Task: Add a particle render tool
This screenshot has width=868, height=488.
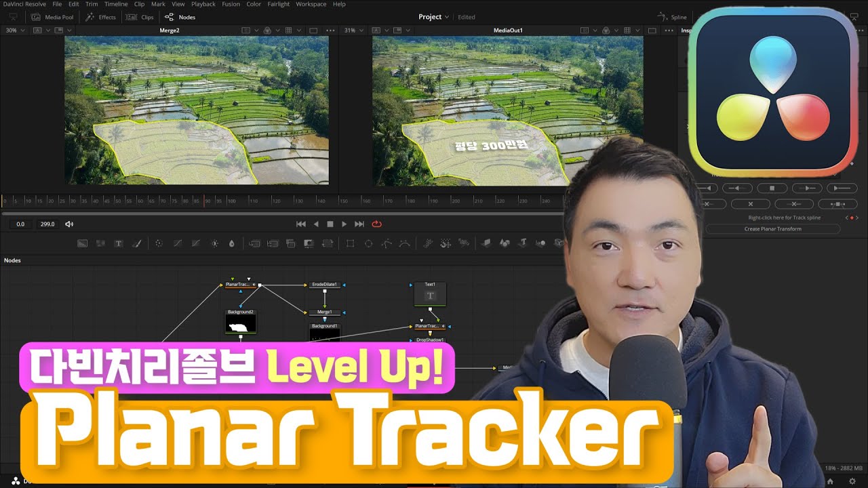Action: [464, 243]
